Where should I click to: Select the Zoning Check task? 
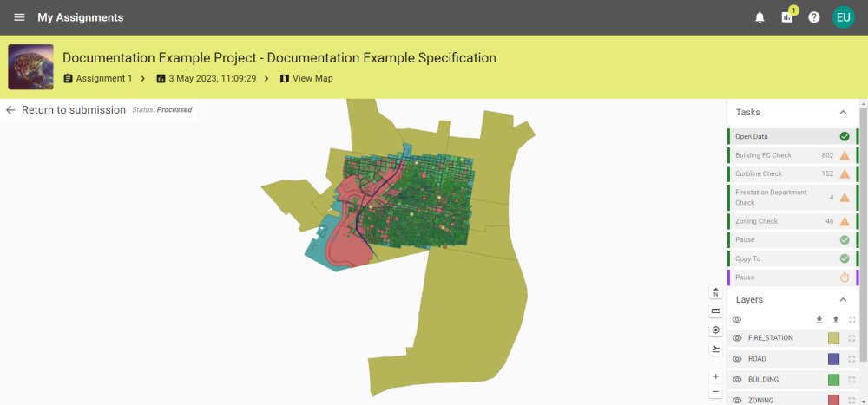[x=757, y=221]
